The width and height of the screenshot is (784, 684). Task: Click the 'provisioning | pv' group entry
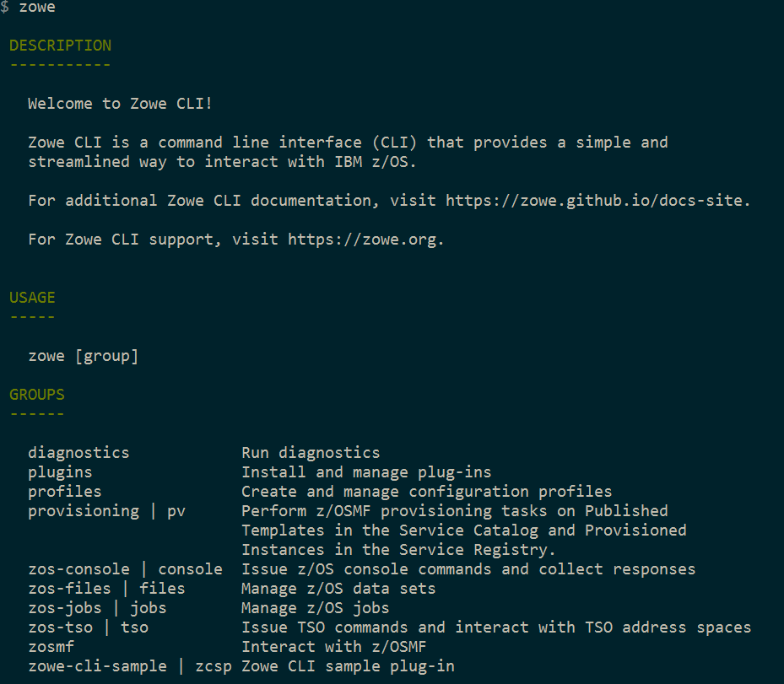coord(106,511)
